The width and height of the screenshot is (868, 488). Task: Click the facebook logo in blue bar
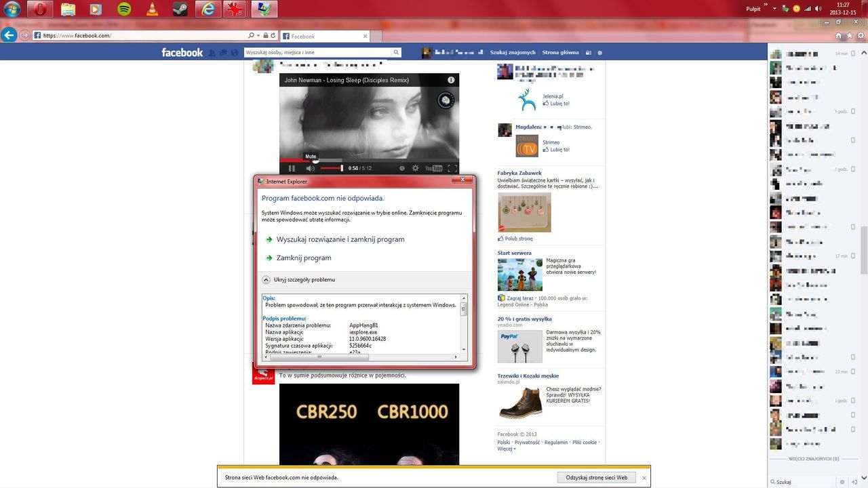click(x=182, y=52)
